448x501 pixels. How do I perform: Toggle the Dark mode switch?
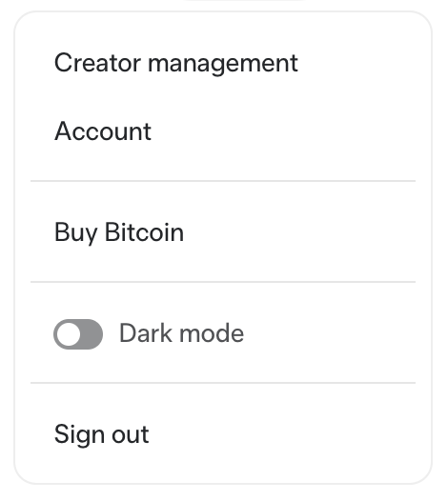tap(78, 334)
